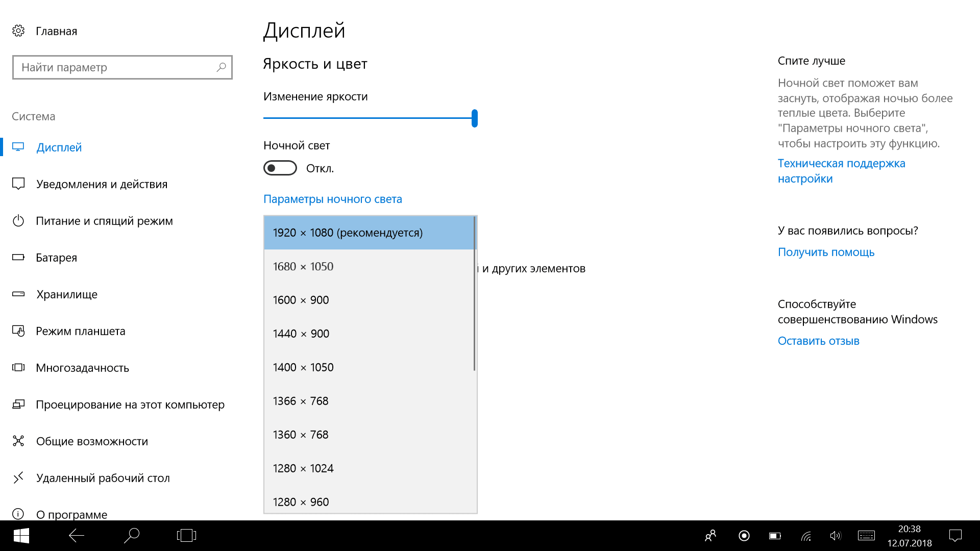Toggle the Ночной свет switch
The height and width of the screenshot is (551, 980).
[x=280, y=168]
